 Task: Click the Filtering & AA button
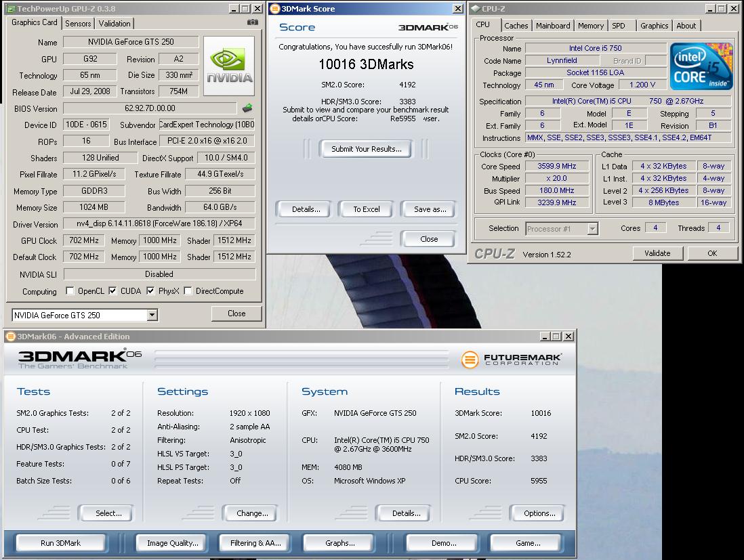255,543
